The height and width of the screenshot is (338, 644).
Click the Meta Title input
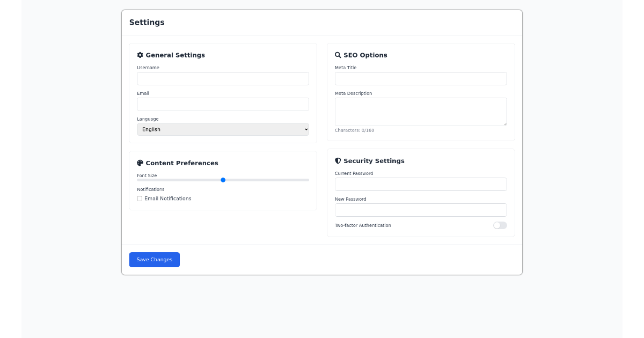(421, 78)
